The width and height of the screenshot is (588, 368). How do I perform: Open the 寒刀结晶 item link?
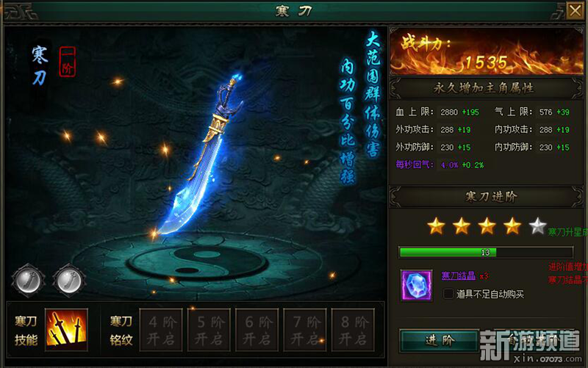click(458, 275)
